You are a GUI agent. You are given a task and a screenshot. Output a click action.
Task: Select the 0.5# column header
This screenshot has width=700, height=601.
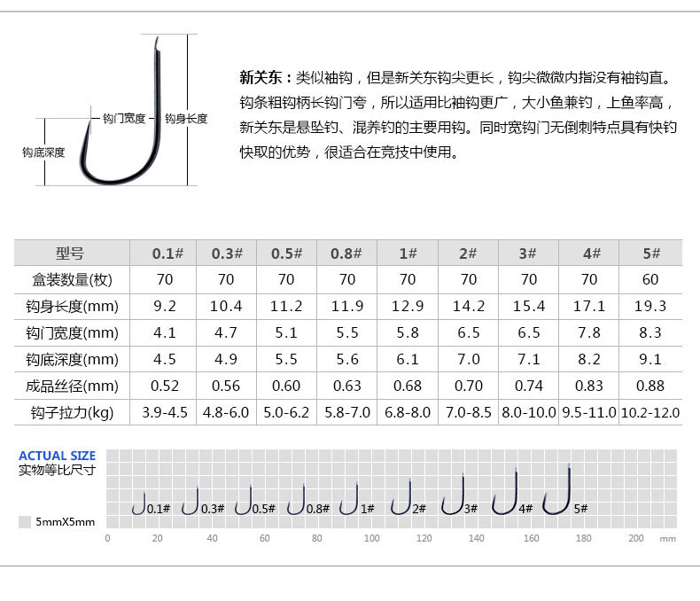point(286,254)
